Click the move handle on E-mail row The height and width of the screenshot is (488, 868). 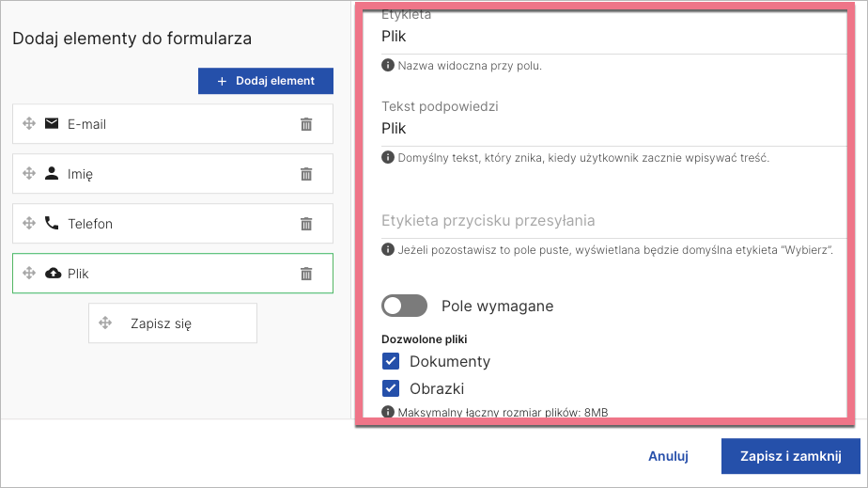tap(28, 124)
